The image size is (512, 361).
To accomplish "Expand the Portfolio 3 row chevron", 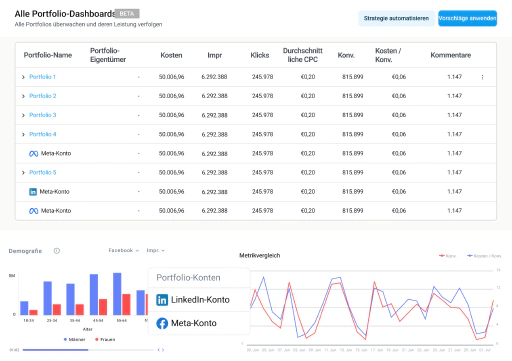I will coord(23,115).
